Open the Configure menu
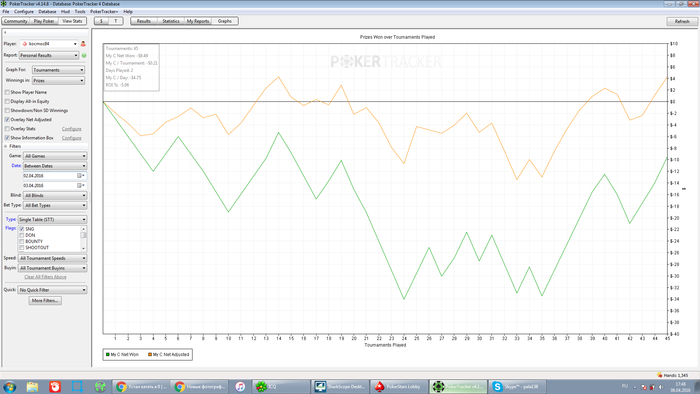This screenshot has width=700, height=394. click(24, 12)
